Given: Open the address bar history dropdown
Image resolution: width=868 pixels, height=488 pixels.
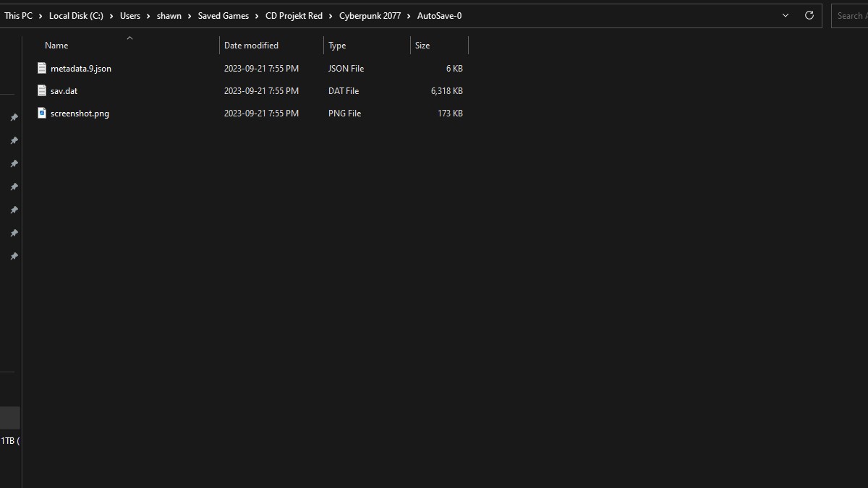Looking at the screenshot, I should pos(786,15).
